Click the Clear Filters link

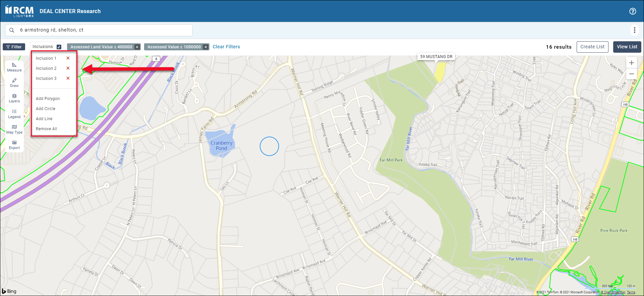click(x=226, y=47)
